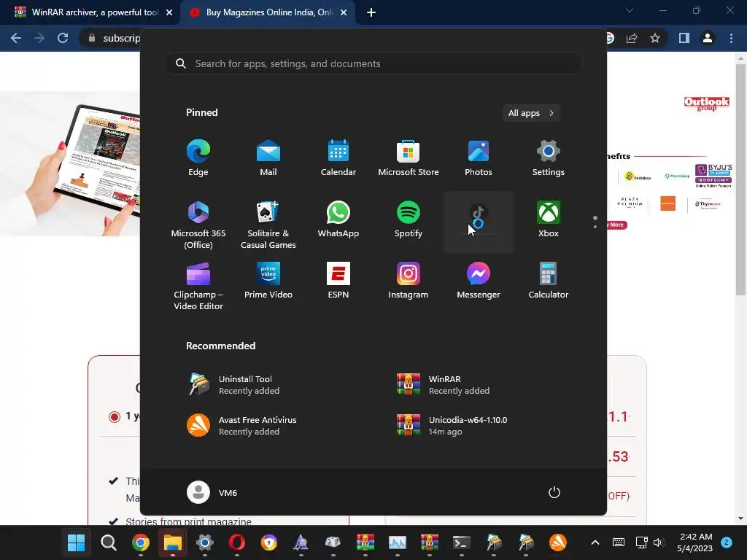Open Solitaire & Casual Games
The height and width of the screenshot is (560, 747).
click(268, 224)
